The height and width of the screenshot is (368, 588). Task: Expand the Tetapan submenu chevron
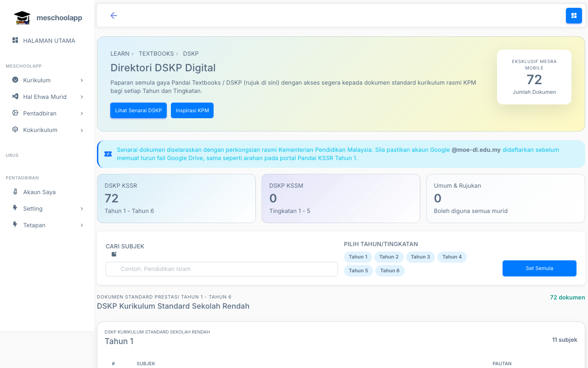pos(82,225)
